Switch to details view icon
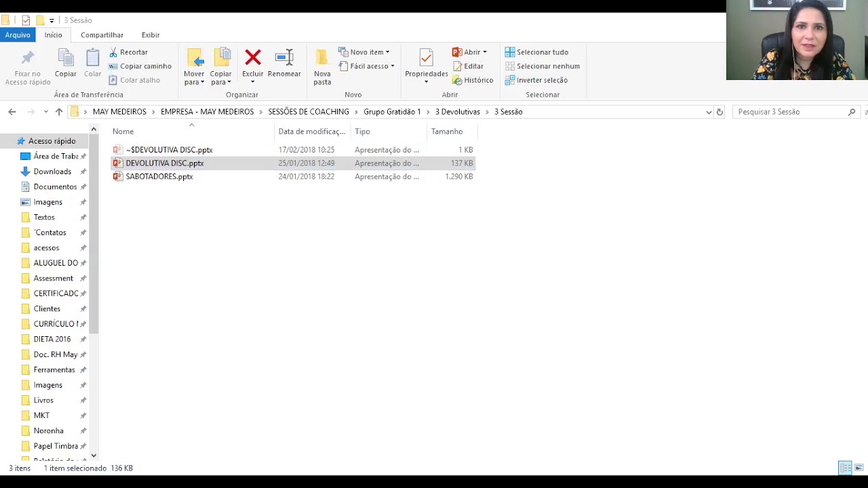 [845, 468]
